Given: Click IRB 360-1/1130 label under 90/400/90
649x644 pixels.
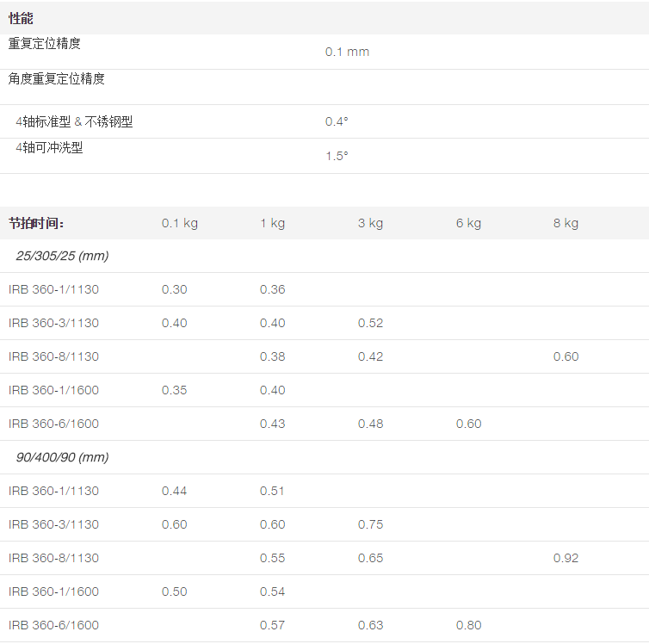Looking at the screenshot, I should [54, 491].
